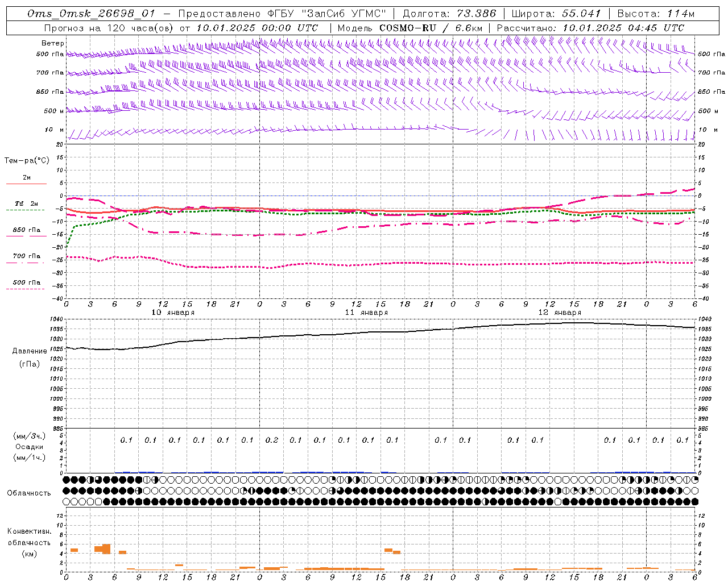Click the 12 января date label

(x=560, y=313)
